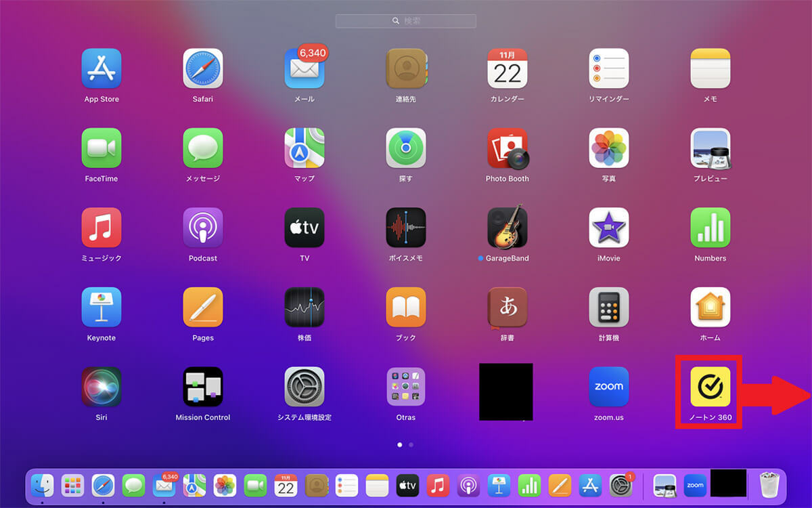Screen dimensions: 812x508
Task: Launch Safari from the Launchpad grid
Action: point(203,68)
